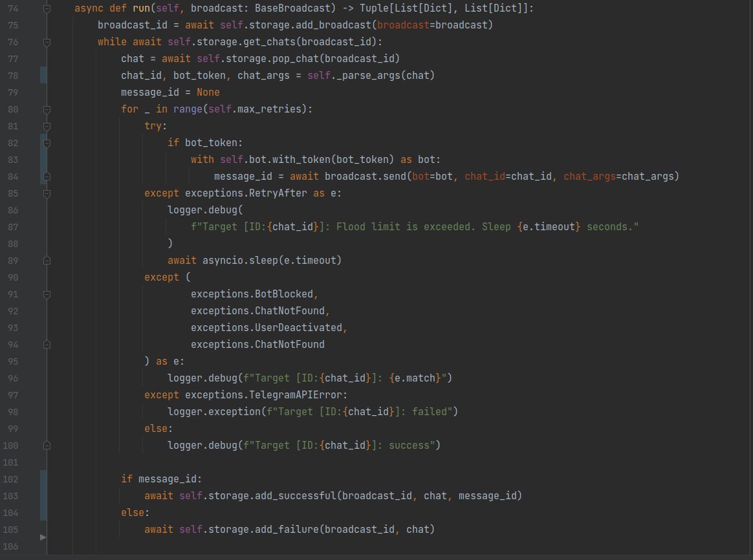Click the gutter arrow marker beside line 105
The image size is (753, 560).
click(43, 537)
